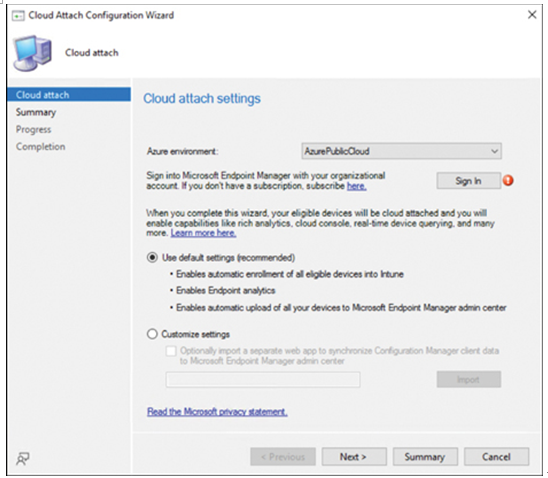The image size is (548, 478).
Task: Click the red error icon beside Sign In
Action: (x=508, y=181)
